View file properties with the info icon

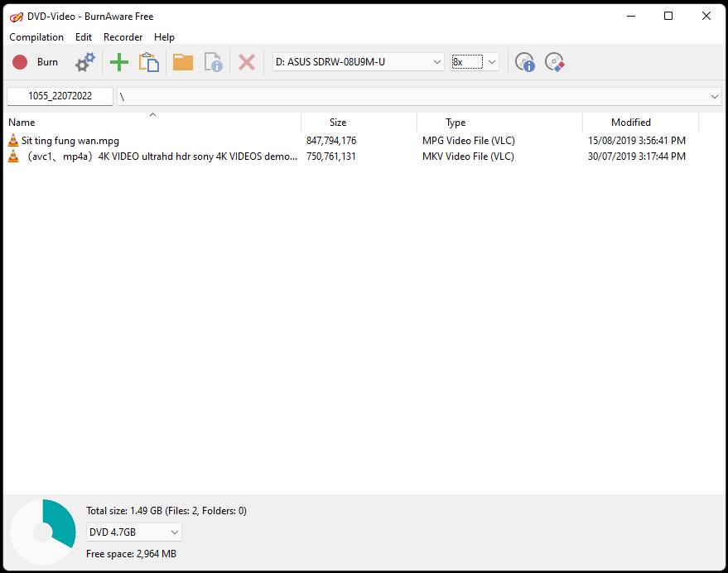pos(213,62)
